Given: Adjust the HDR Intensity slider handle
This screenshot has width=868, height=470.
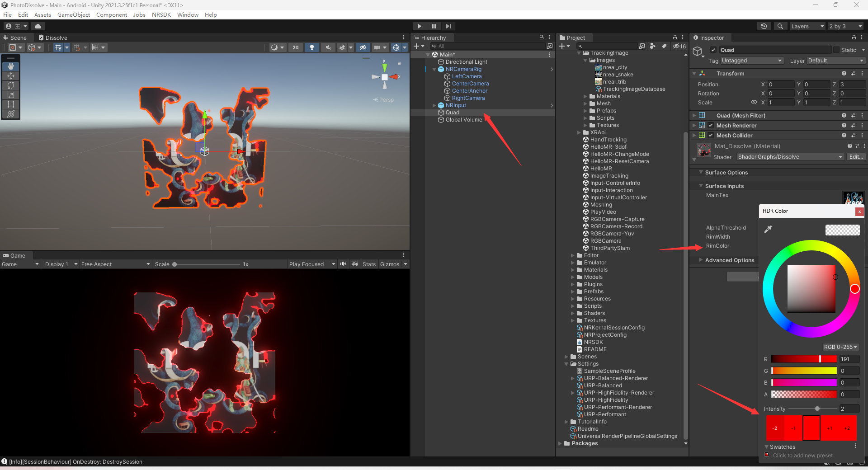Looking at the screenshot, I should pyautogui.click(x=817, y=409).
